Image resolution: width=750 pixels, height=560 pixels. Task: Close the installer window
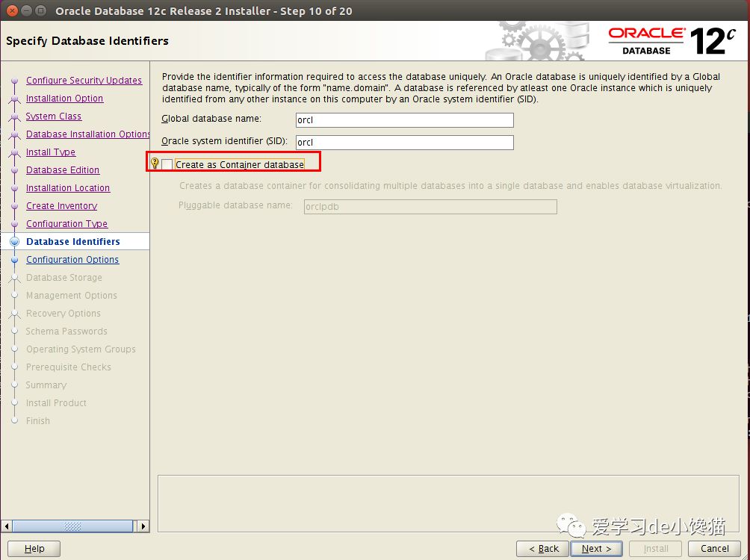point(13,10)
